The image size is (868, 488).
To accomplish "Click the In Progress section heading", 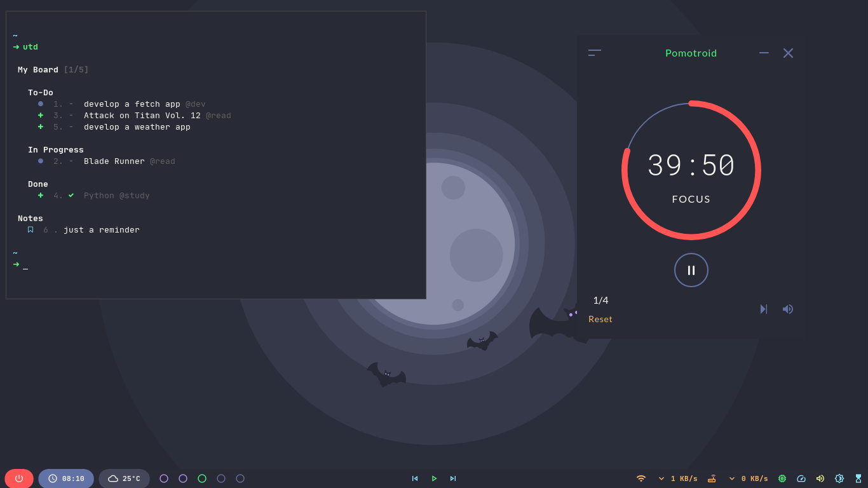I will [56, 150].
